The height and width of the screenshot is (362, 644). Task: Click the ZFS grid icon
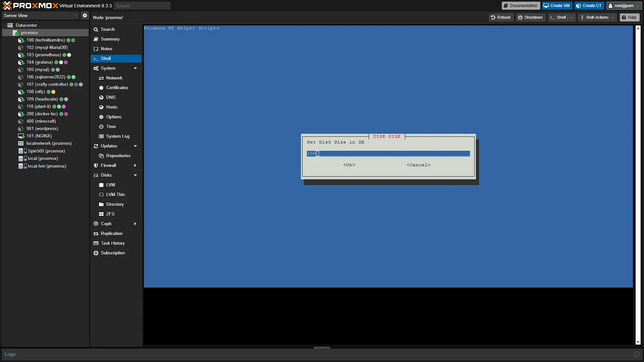point(101,214)
